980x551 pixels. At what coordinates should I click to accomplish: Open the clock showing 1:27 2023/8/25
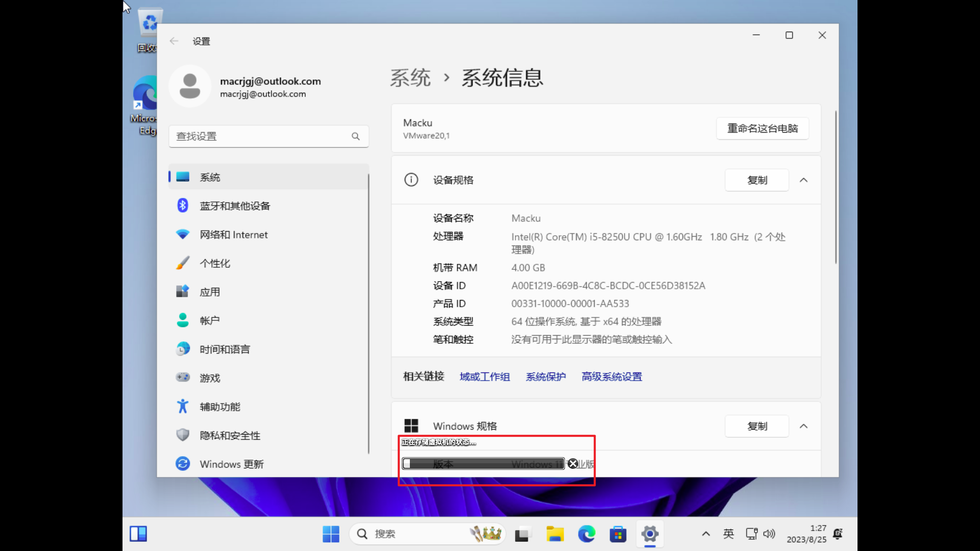[x=806, y=534]
